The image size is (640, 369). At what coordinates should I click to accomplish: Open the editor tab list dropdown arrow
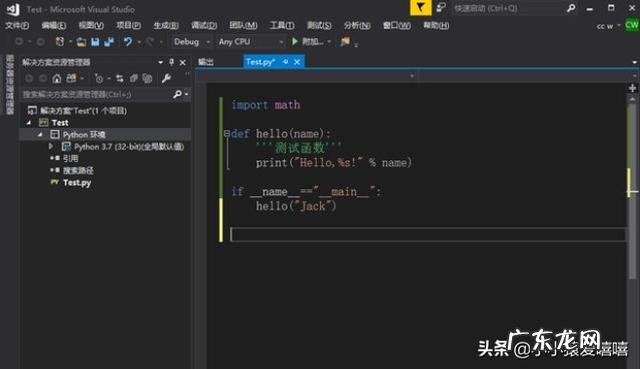click(635, 62)
